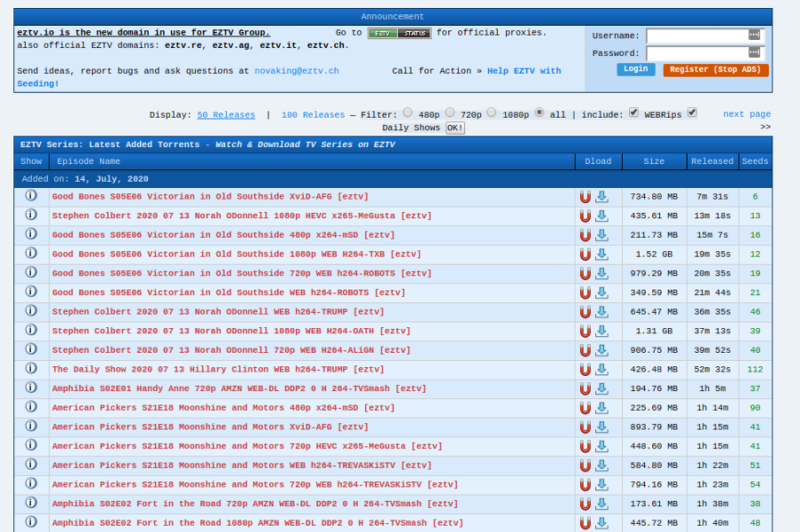The image size is (800, 532).
Task: Uncheck the WEBRips include checkbox
Action: pos(634,113)
